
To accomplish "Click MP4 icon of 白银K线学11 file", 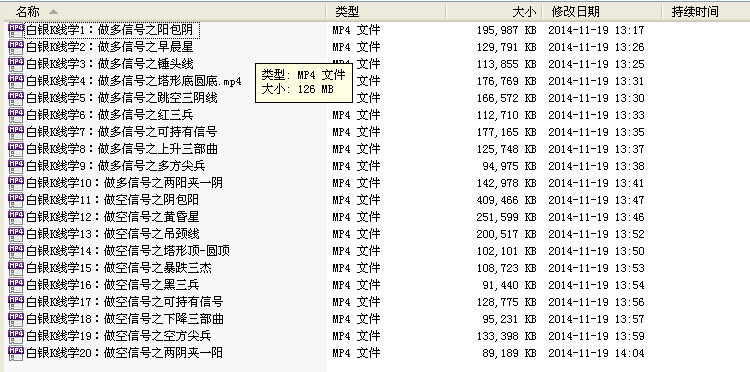I will [x=16, y=200].
